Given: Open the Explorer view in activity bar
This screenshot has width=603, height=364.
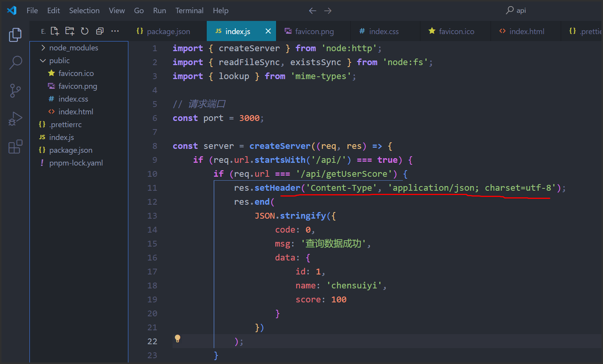Looking at the screenshot, I should [x=15, y=35].
